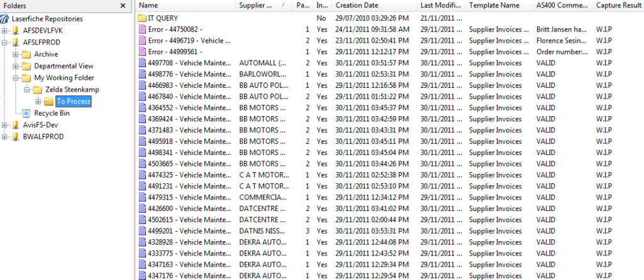Click the IT QUERY folder icon
Image resolution: width=644 pixels, height=280 pixels.
point(142,18)
